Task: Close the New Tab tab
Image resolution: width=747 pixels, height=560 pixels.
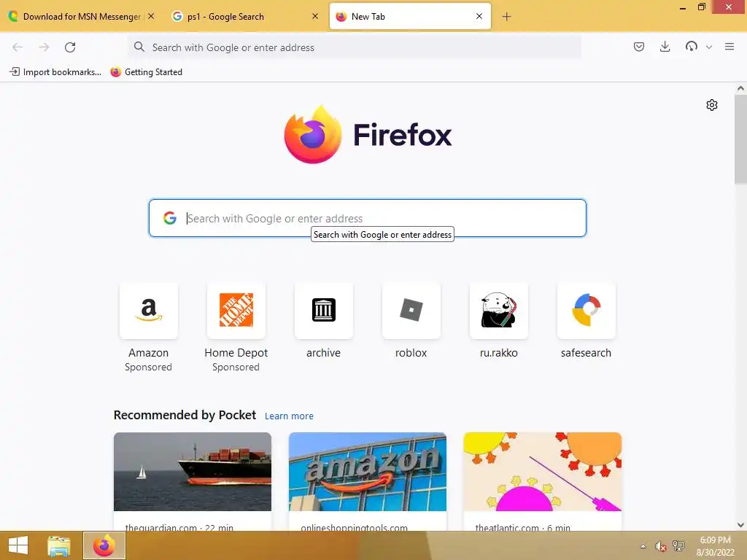Action: (x=479, y=16)
